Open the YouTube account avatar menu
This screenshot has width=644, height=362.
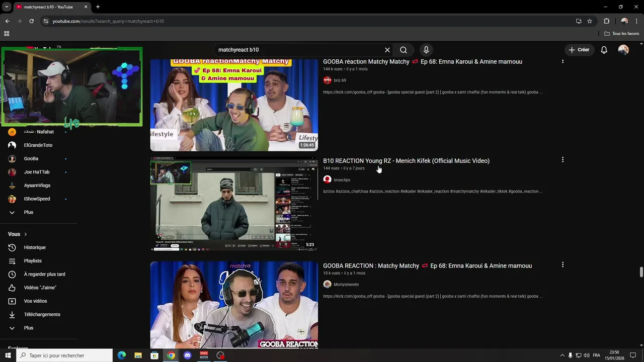(x=623, y=50)
